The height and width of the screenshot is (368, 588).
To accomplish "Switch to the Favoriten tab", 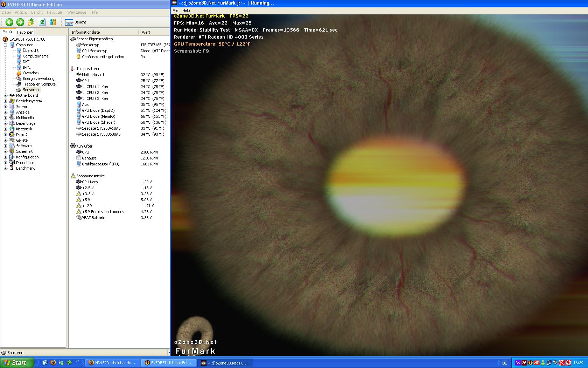I will tap(25, 32).
